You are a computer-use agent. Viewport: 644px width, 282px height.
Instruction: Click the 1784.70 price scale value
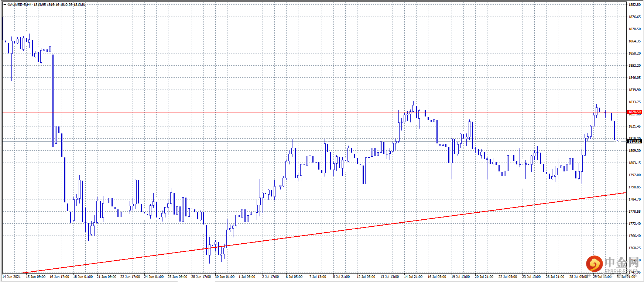pos(635,199)
